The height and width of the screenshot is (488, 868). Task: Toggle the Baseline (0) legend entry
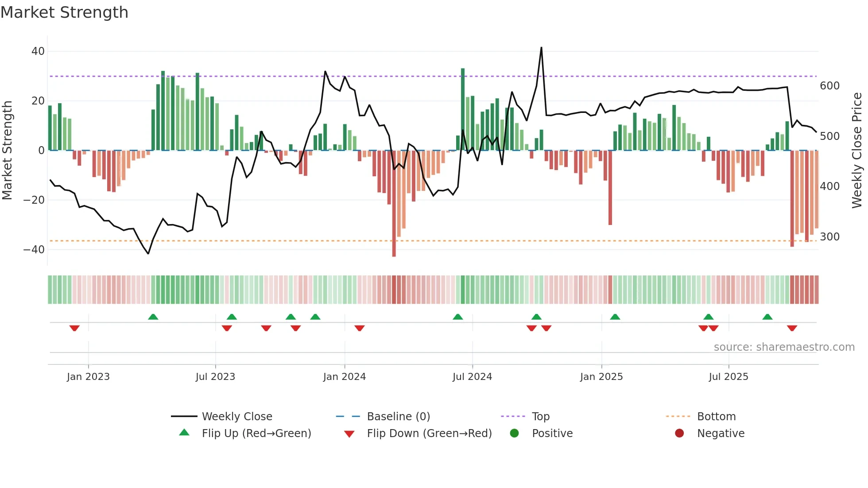(x=398, y=416)
